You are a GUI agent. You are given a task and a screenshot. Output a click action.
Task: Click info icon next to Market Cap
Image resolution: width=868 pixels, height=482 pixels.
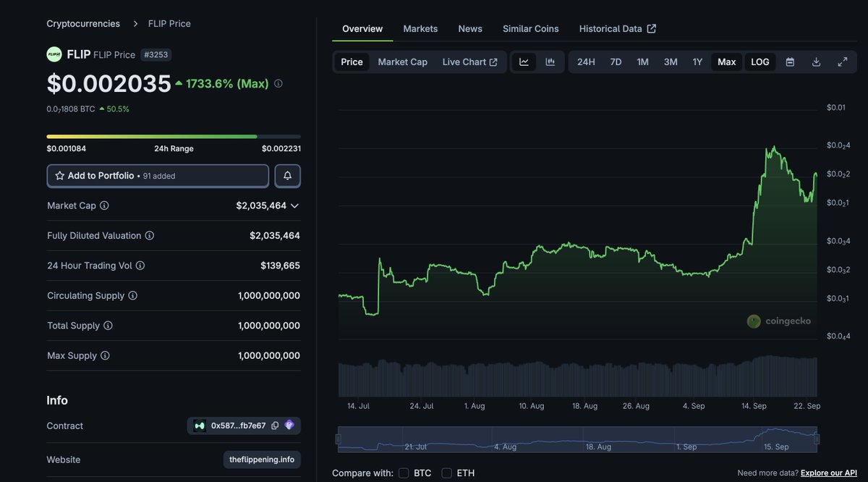(104, 206)
